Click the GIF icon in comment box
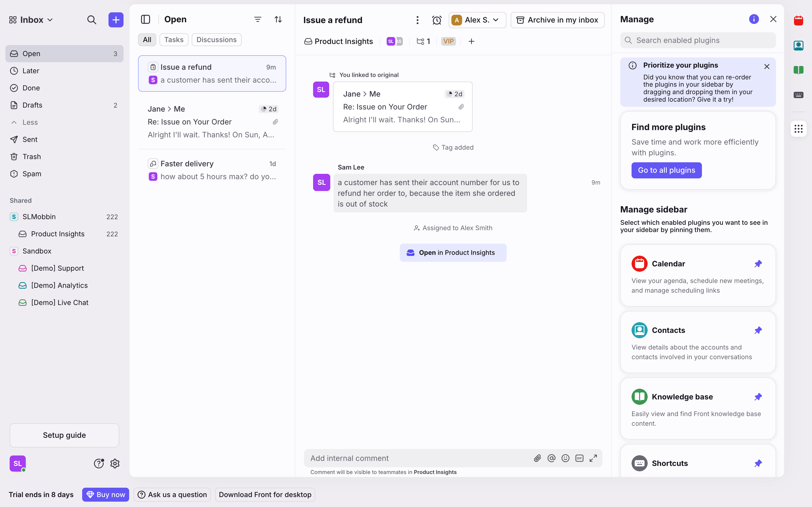 pos(579,458)
